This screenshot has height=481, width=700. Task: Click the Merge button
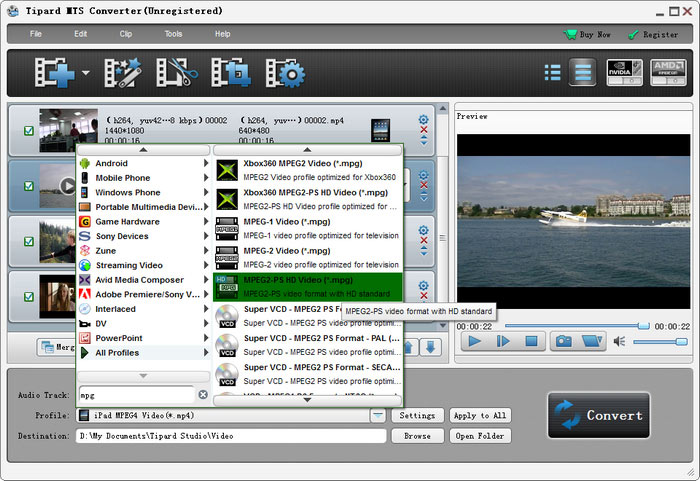pyautogui.click(x=56, y=347)
